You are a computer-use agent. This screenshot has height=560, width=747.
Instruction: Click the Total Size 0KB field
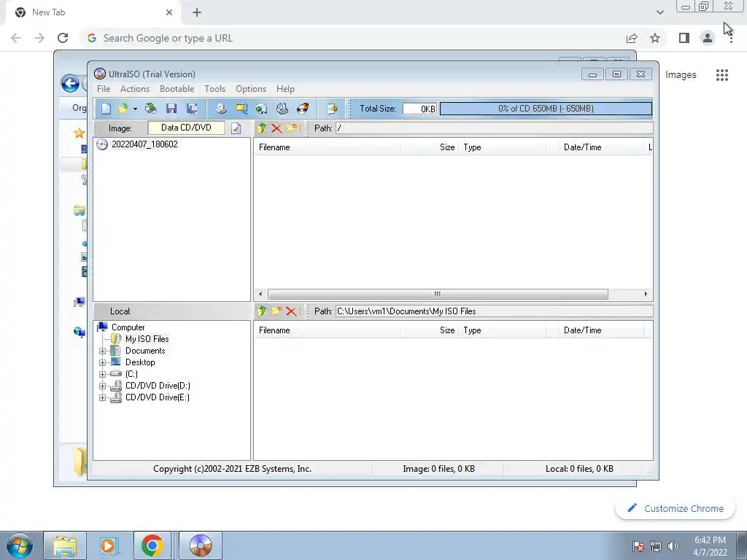pos(419,109)
